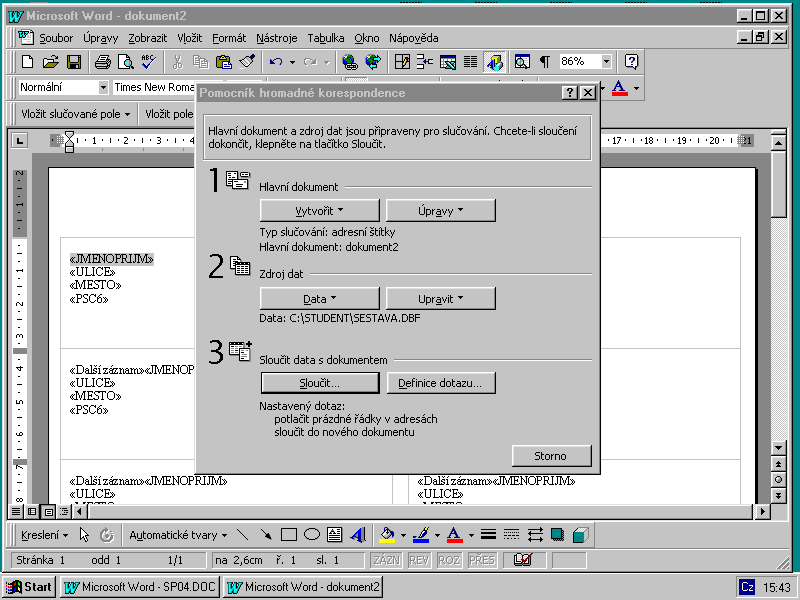Image resolution: width=800 pixels, height=600 pixels.
Task: Expand the Normální style dropdown
Action: (x=103, y=88)
